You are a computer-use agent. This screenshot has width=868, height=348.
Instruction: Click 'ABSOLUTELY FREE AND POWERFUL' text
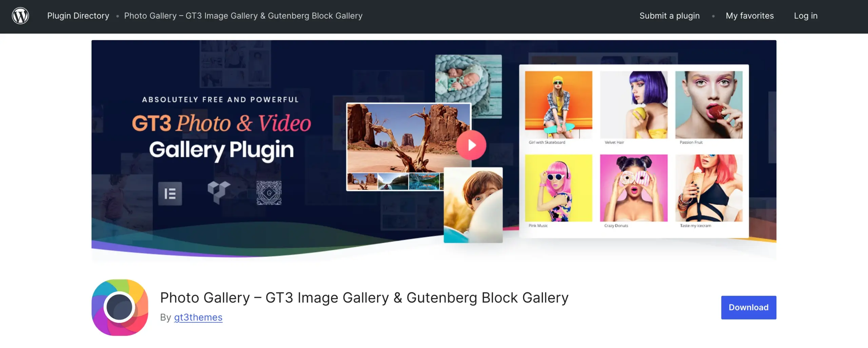[x=220, y=100]
